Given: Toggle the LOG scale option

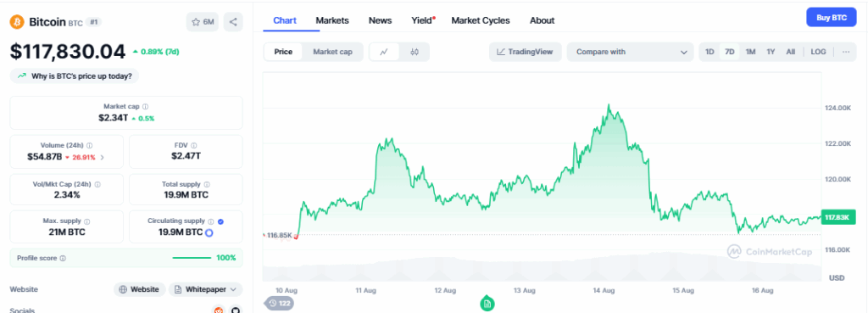Looking at the screenshot, I should coord(818,52).
